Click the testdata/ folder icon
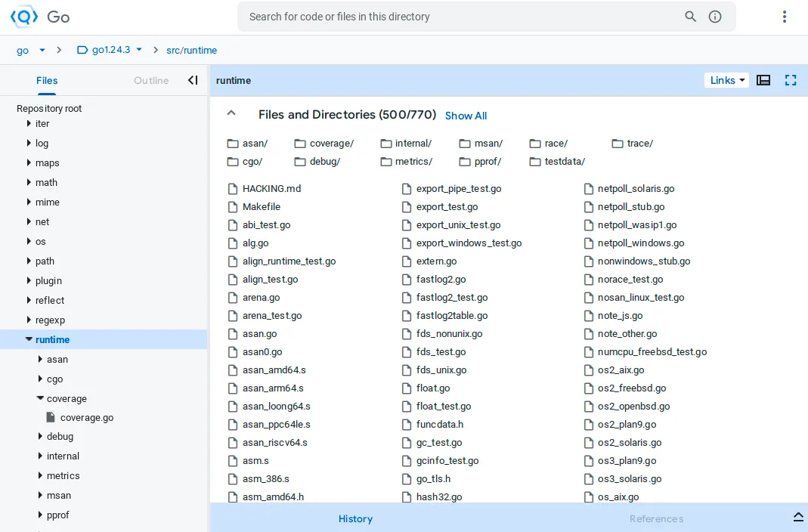This screenshot has height=532, width=808. click(x=535, y=162)
